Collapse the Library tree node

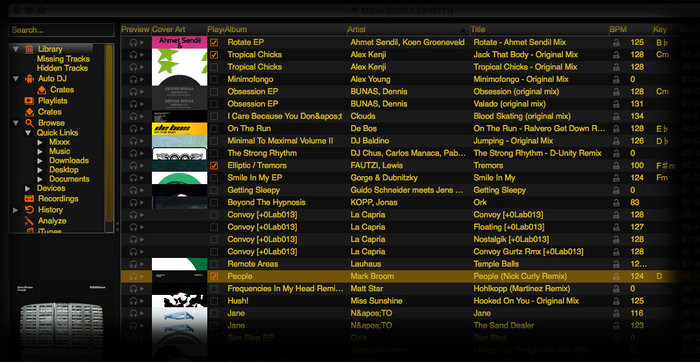coord(16,49)
